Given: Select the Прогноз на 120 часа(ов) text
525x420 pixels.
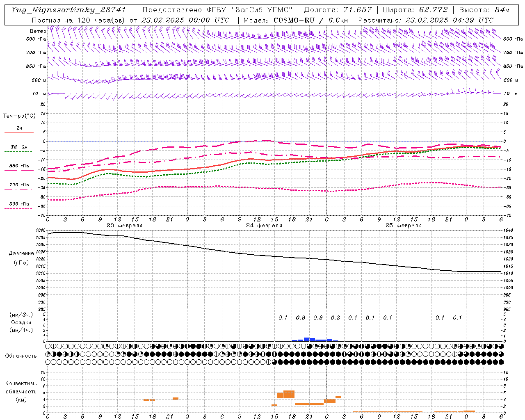Looking at the screenshot, I should pyautogui.click(x=79, y=20).
